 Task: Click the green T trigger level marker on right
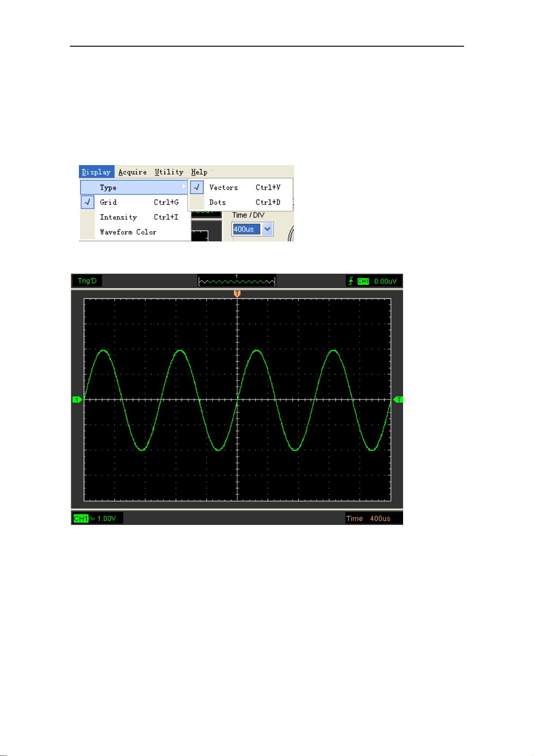point(398,399)
